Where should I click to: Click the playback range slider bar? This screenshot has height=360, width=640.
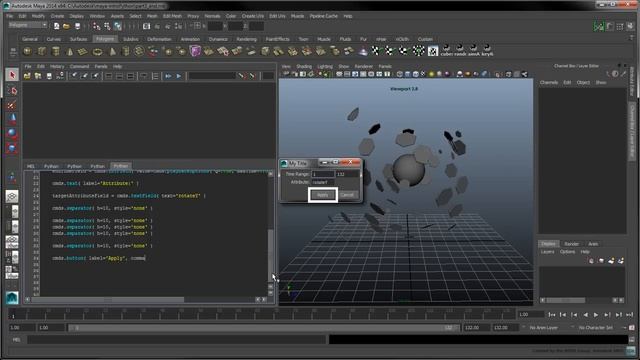pyautogui.click(x=264, y=328)
